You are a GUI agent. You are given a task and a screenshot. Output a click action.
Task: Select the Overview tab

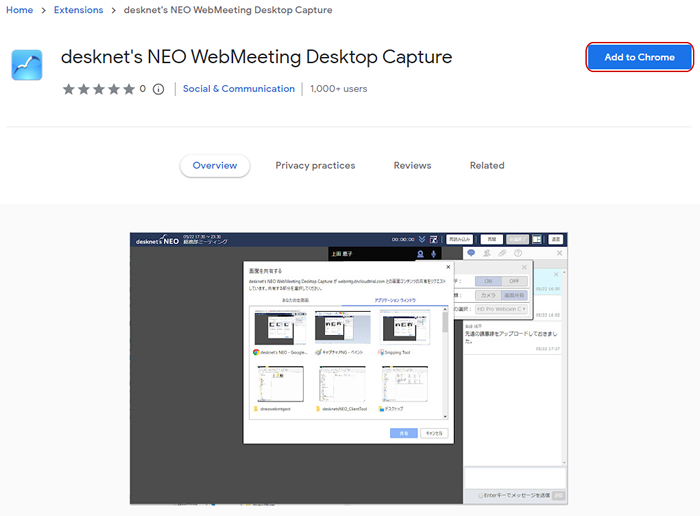215,166
